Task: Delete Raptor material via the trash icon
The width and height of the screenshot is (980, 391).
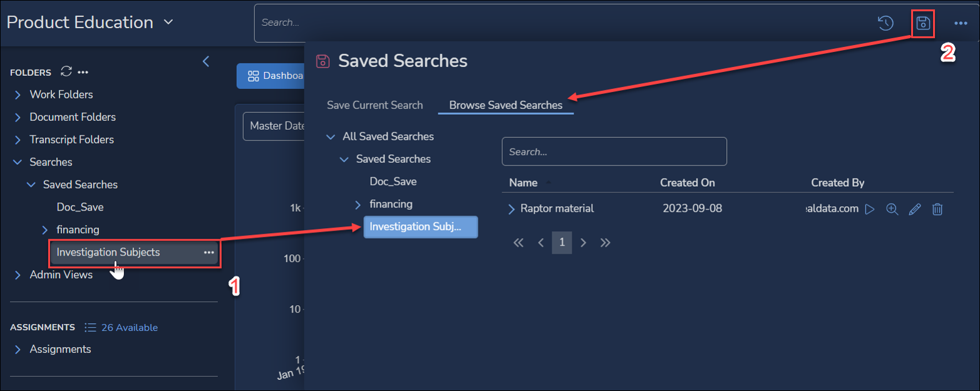Action: (x=937, y=209)
